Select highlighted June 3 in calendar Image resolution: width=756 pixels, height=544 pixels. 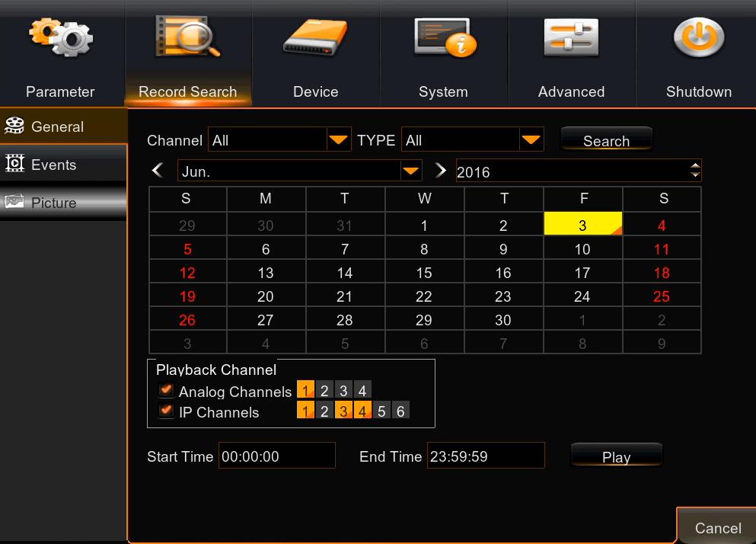point(583,224)
